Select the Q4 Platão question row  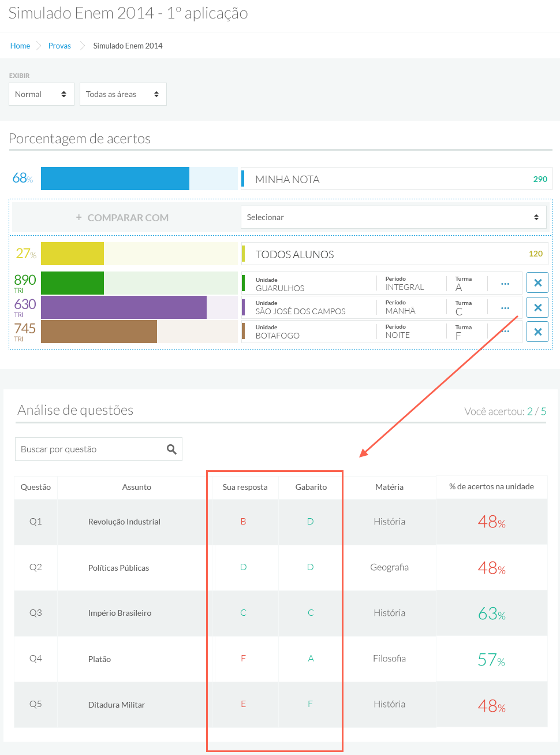pyautogui.click(x=99, y=659)
